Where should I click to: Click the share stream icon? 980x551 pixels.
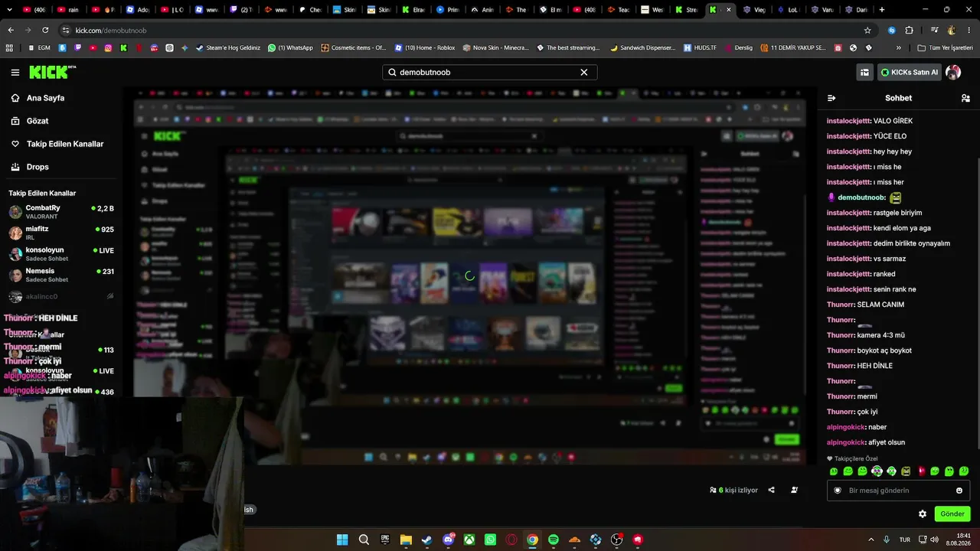click(771, 490)
